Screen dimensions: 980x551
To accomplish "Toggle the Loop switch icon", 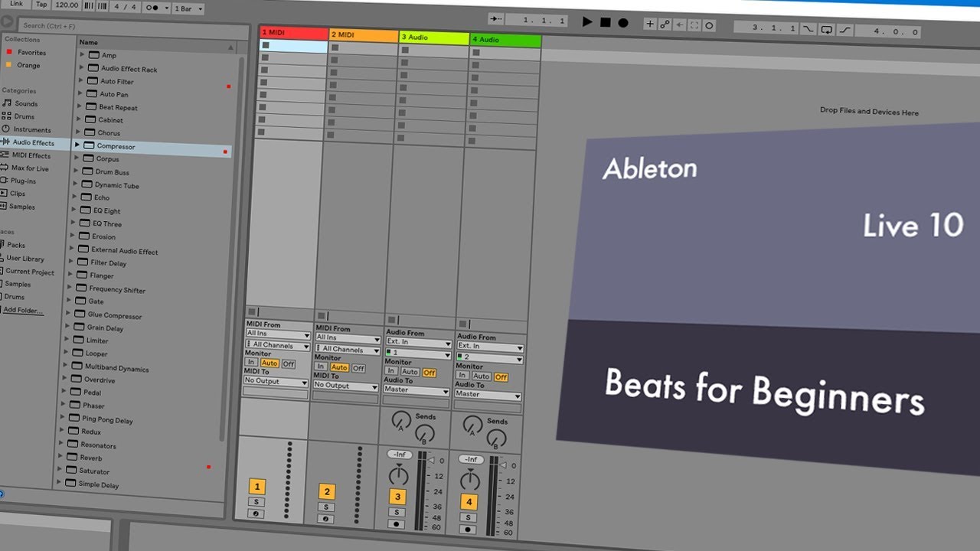I will [827, 30].
